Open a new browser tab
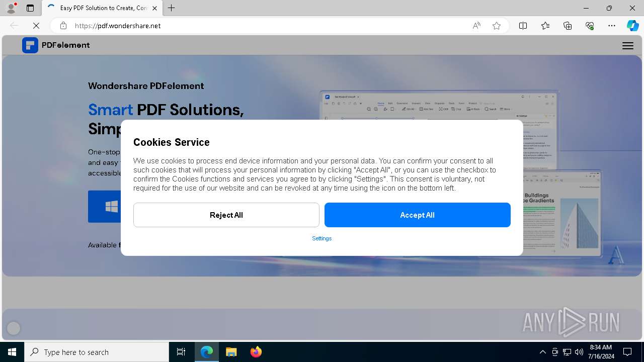This screenshot has width=644, height=362. click(x=172, y=8)
